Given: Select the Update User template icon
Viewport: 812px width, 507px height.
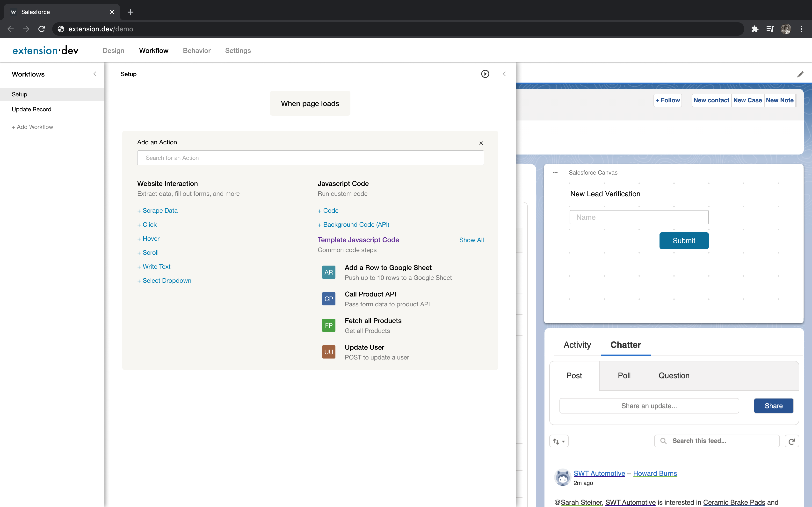Looking at the screenshot, I should click(328, 352).
